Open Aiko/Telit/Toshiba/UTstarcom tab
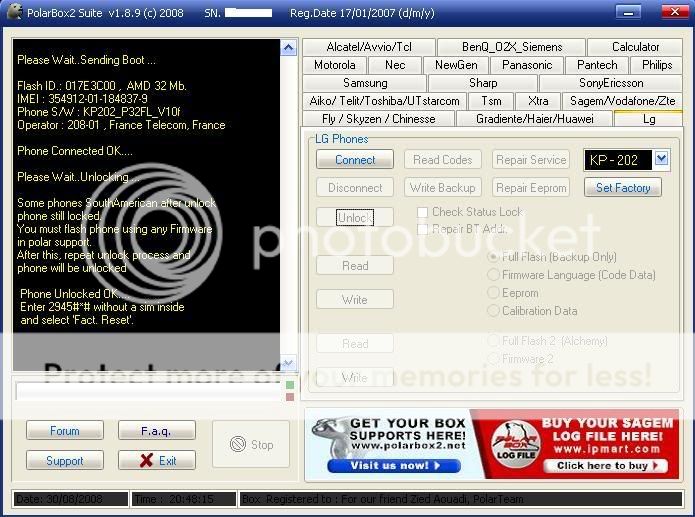 tap(384, 101)
